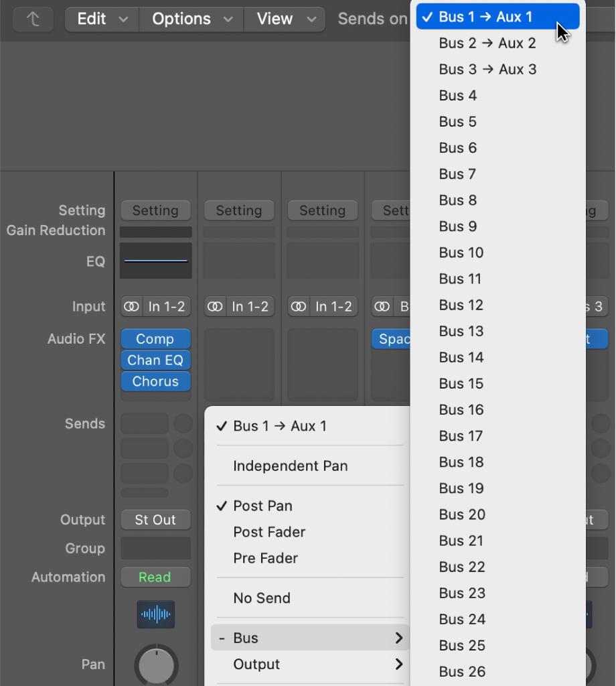Image resolution: width=616 pixels, height=686 pixels.
Task: Click the back arrow button in toolbar
Action: pos(33,19)
